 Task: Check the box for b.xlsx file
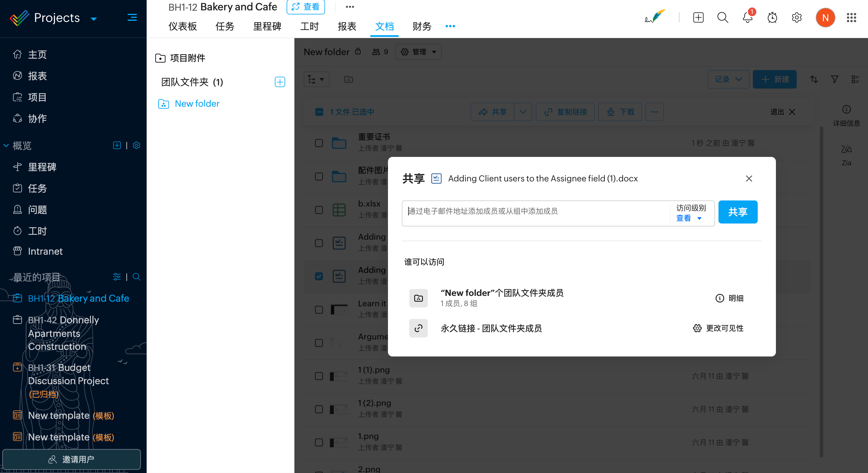click(x=319, y=210)
